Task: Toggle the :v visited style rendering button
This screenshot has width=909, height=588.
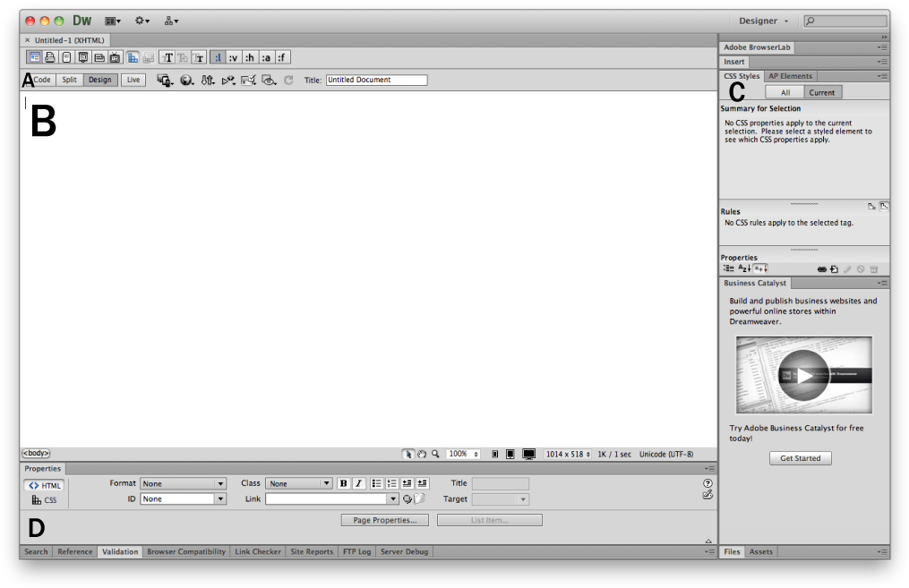Action: coord(233,57)
